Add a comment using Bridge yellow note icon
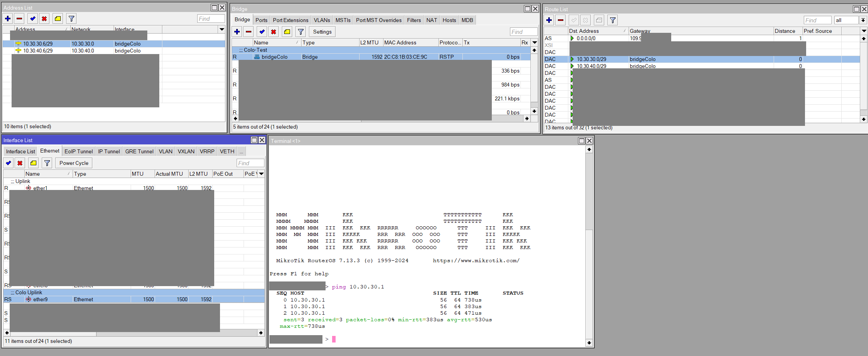 pyautogui.click(x=287, y=32)
